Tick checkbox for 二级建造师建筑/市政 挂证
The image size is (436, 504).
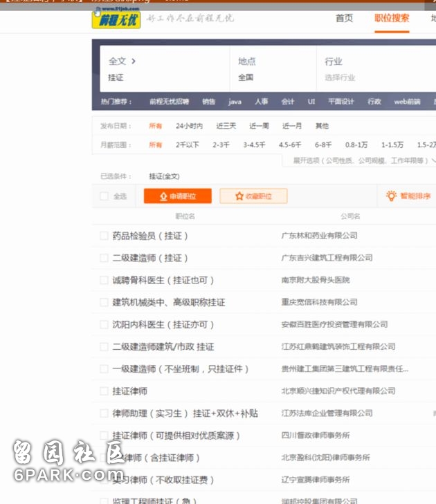(104, 347)
